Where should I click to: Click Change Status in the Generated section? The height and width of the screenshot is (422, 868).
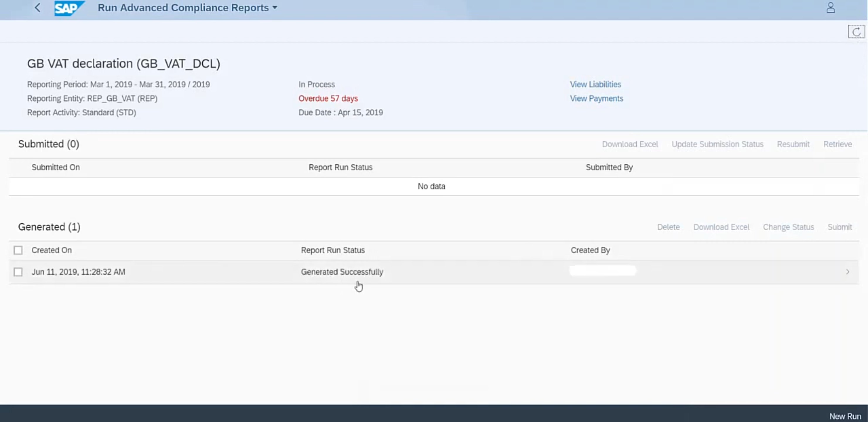click(x=788, y=227)
